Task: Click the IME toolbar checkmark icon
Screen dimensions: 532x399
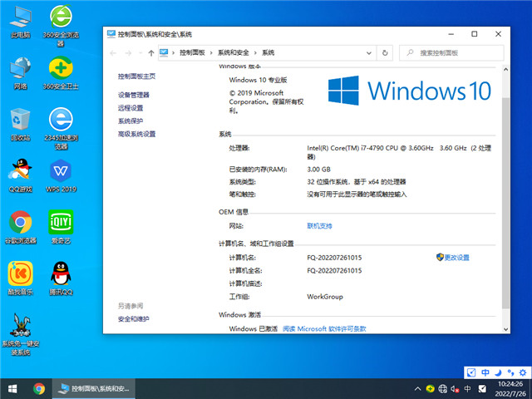Action: 471,372
